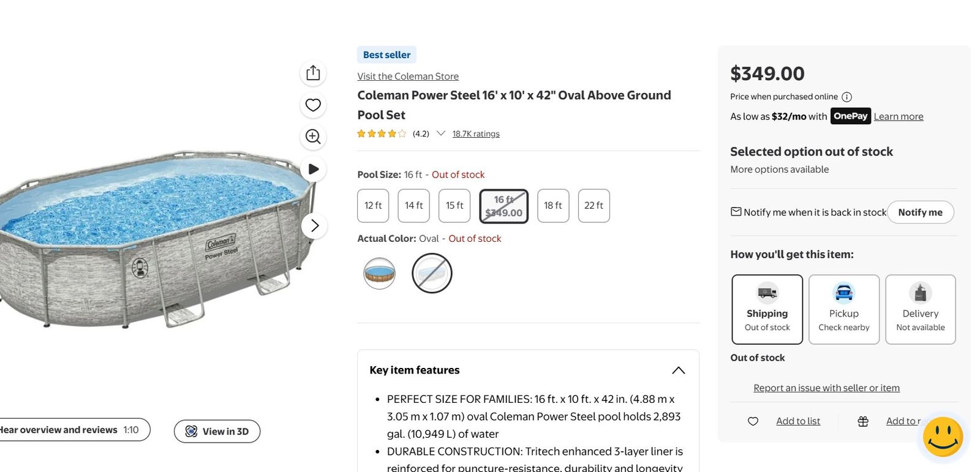
Task: Click the magnifier zoom-in image icon
Action: point(313,137)
